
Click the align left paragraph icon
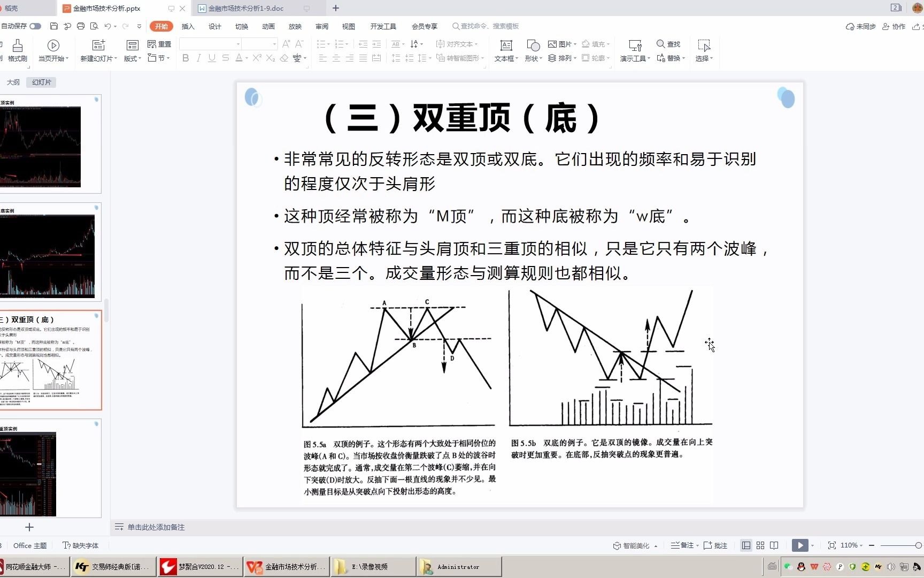point(322,58)
